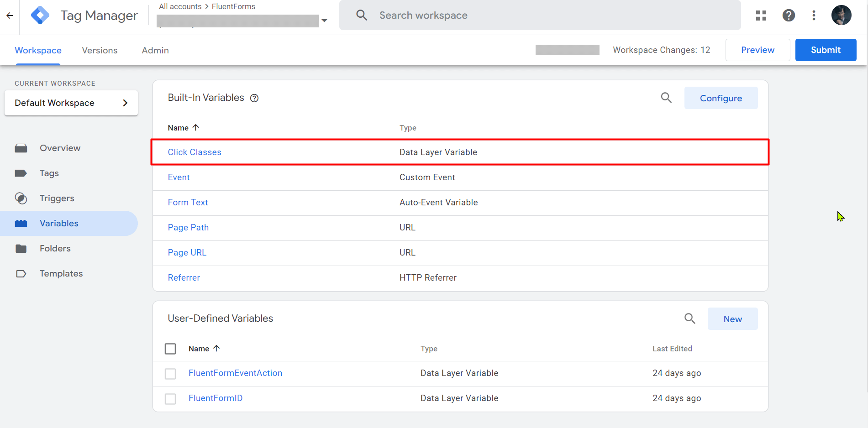
Task: Open Triggers in the sidebar
Action: point(57,198)
